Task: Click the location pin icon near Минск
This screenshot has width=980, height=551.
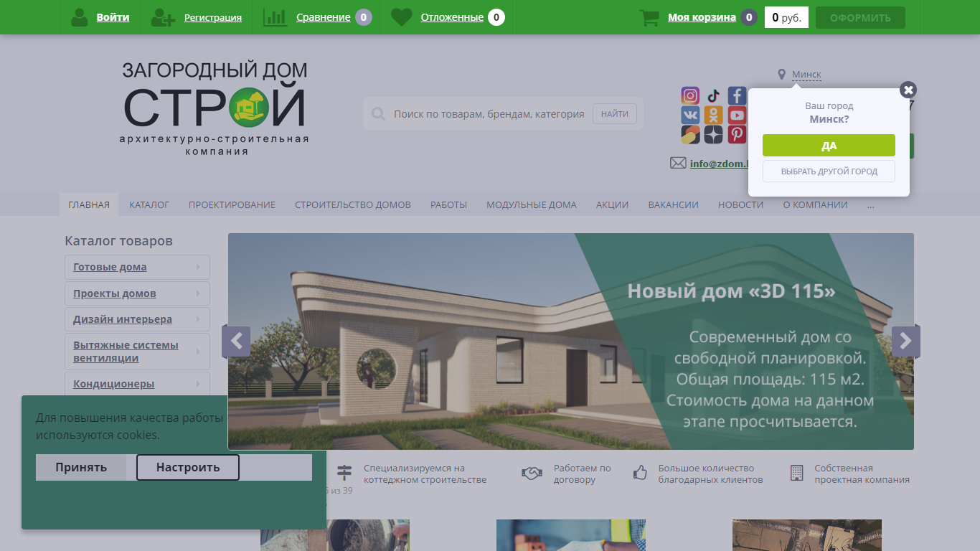Action: pos(782,75)
